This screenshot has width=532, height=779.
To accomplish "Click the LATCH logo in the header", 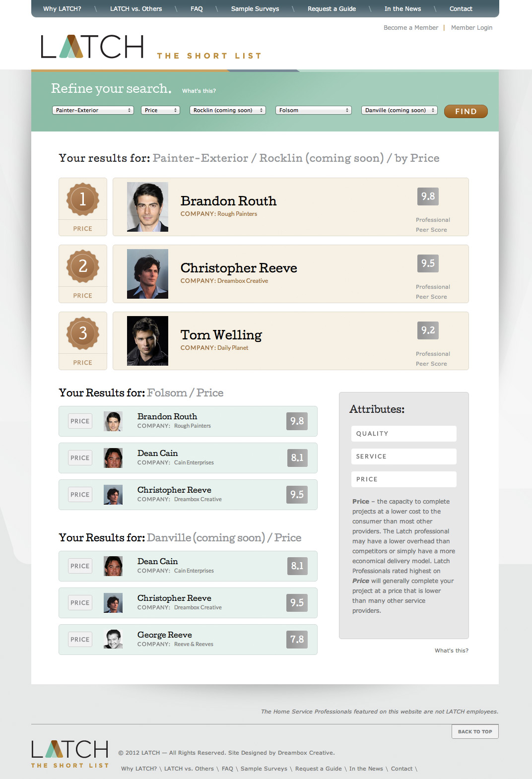I will [92, 47].
